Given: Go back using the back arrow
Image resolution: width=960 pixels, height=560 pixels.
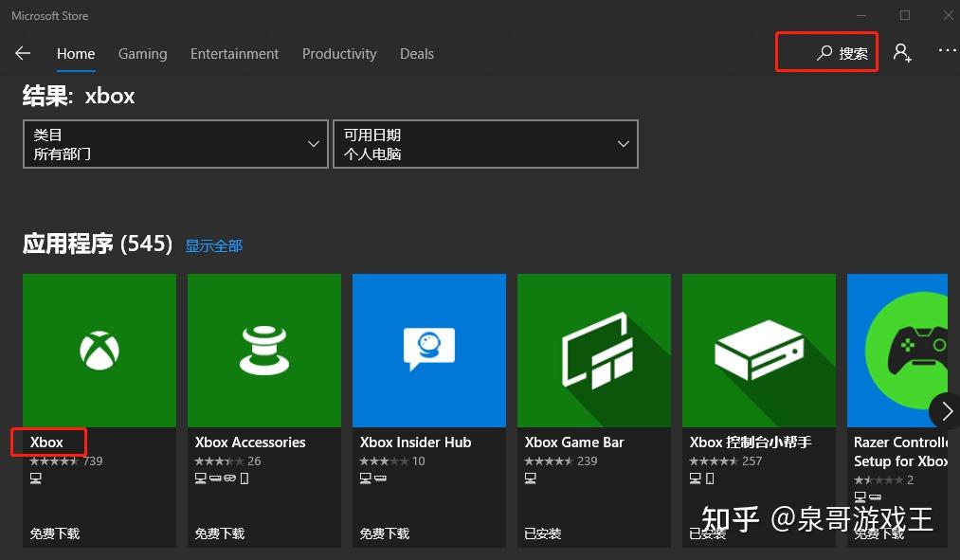Looking at the screenshot, I should [x=23, y=53].
